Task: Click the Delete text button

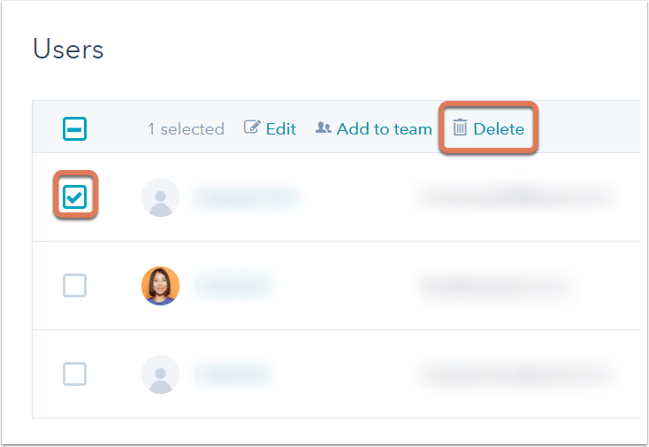Action: pos(499,129)
